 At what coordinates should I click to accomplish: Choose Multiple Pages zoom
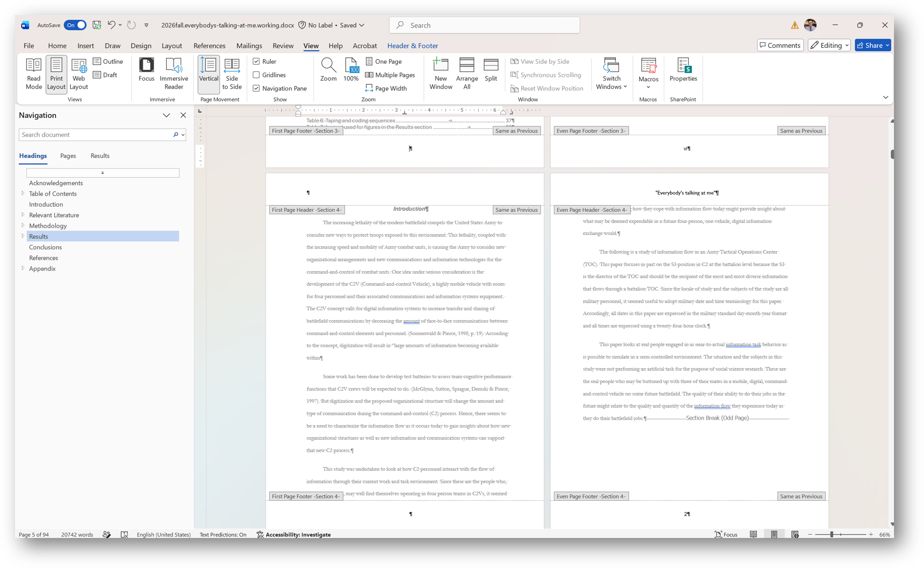(x=390, y=75)
